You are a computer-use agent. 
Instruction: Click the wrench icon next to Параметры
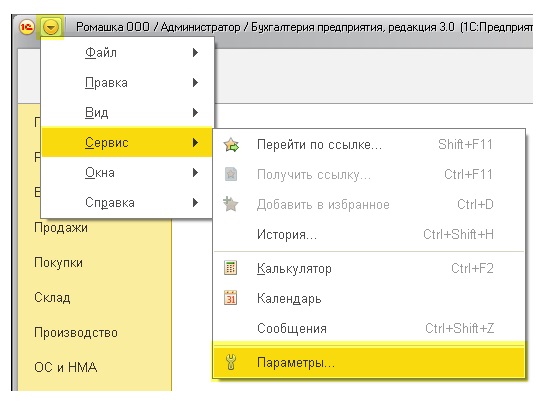tap(231, 362)
